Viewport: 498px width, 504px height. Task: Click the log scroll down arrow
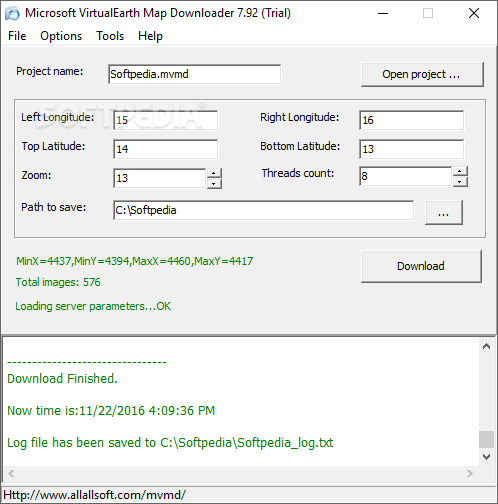(x=486, y=457)
